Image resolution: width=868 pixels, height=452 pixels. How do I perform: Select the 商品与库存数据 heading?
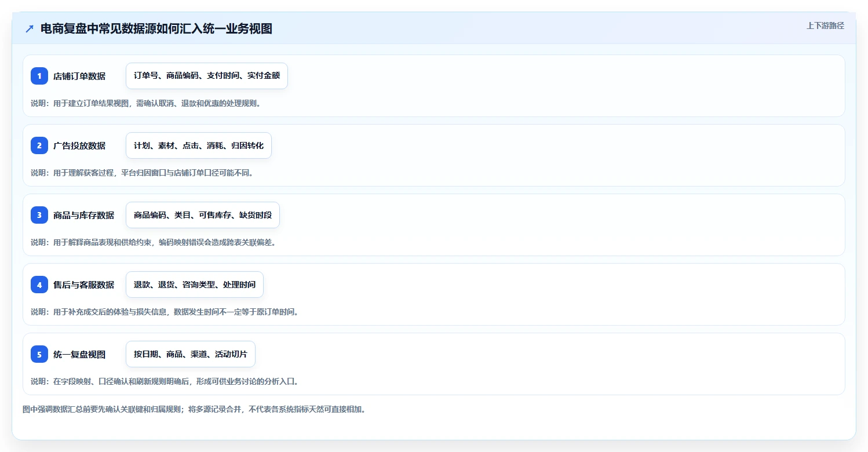click(x=83, y=215)
